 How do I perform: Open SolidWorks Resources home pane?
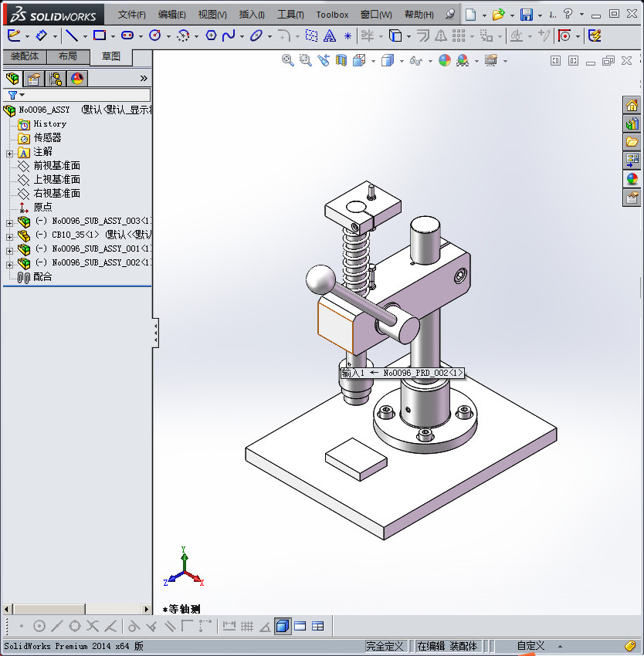[x=632, y=105]
